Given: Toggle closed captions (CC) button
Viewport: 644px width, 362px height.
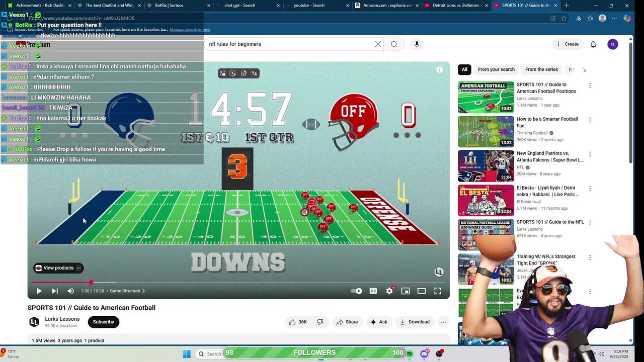Looking at the screenshot, I should [x=373, y=291].
